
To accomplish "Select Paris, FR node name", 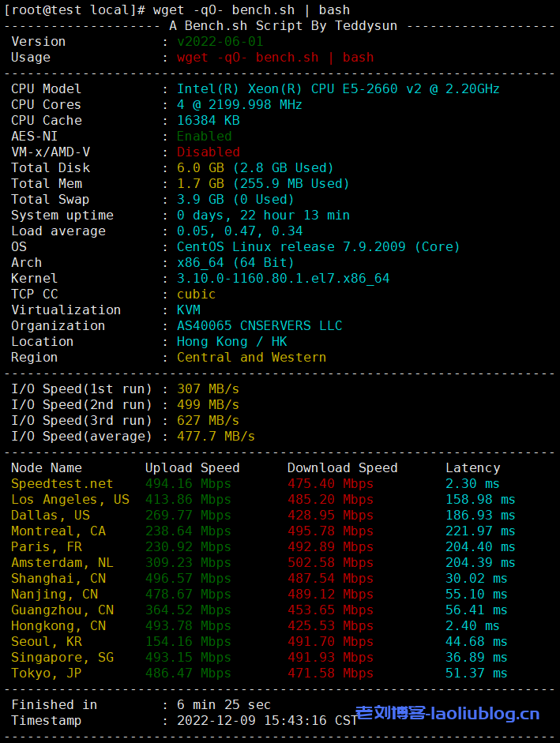I will click(x=47, y=547).
